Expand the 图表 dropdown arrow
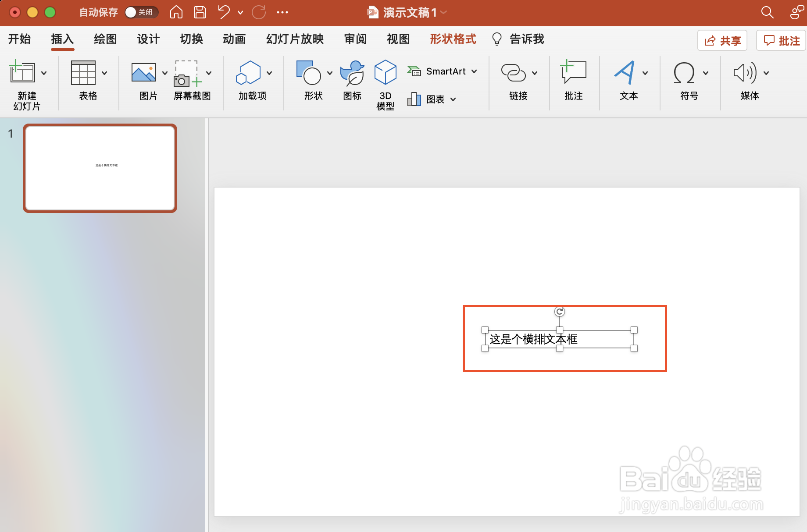Viewport: 807px width, 532px height. point(453,99)
